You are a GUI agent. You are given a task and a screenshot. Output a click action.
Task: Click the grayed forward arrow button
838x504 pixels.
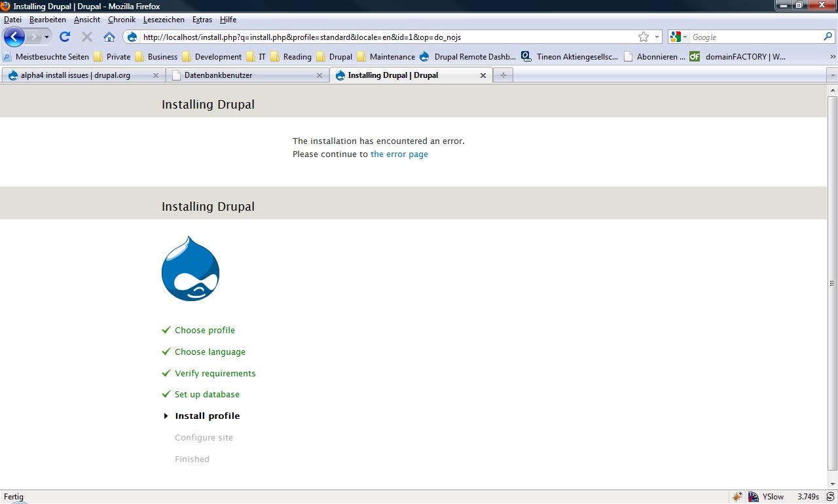click(33, 37)
